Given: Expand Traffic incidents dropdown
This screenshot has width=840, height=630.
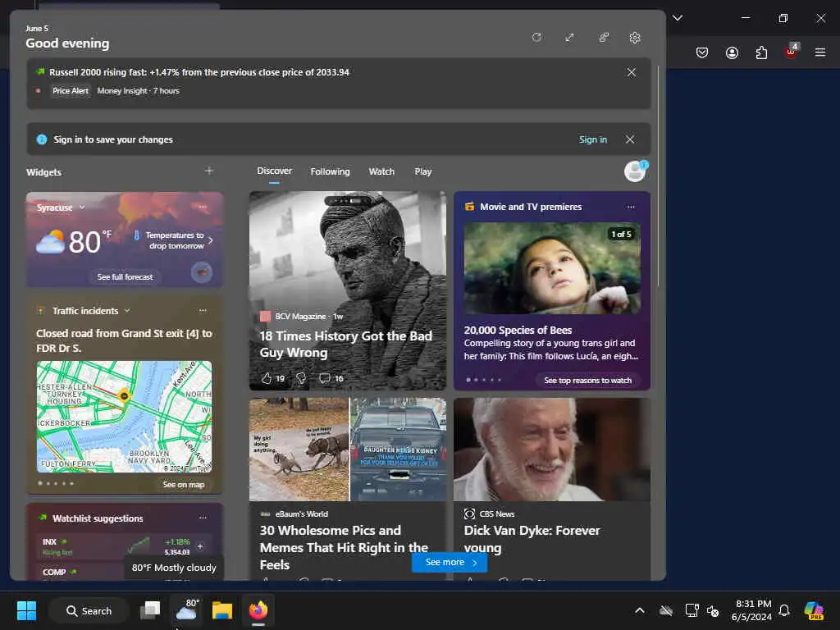Looking at the screenshot, I should tap(127, 311).
